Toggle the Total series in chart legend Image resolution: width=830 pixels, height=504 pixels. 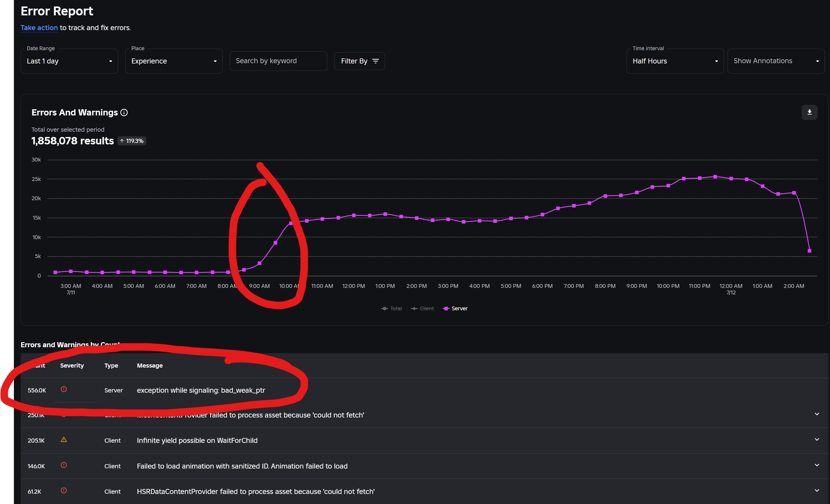tap(392, 308)
